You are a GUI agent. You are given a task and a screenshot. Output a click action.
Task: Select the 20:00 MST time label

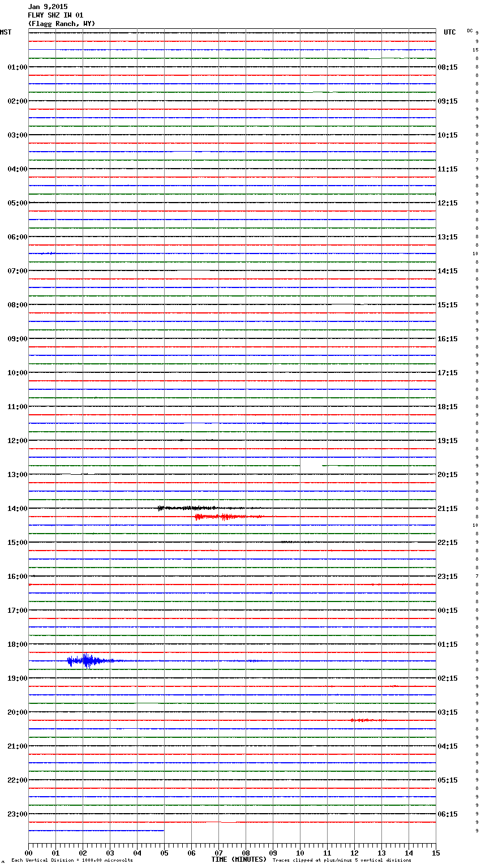pos(18,712)
